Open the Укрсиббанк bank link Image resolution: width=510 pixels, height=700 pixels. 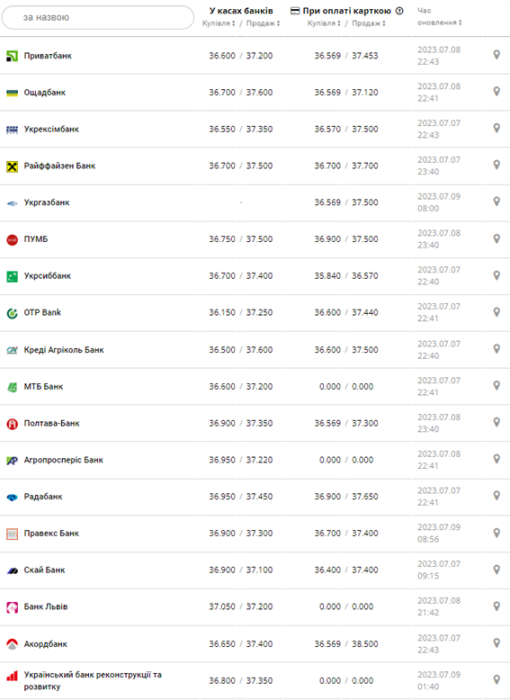coord(47,276)
